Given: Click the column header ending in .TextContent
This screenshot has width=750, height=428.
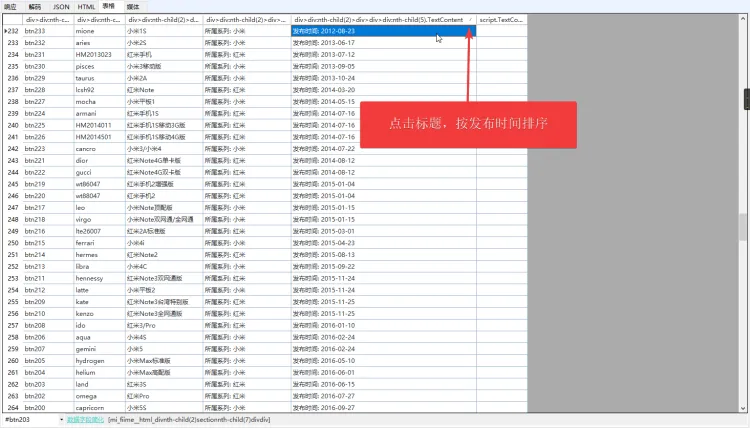Looking at the screenshot, I should point(384,20).
